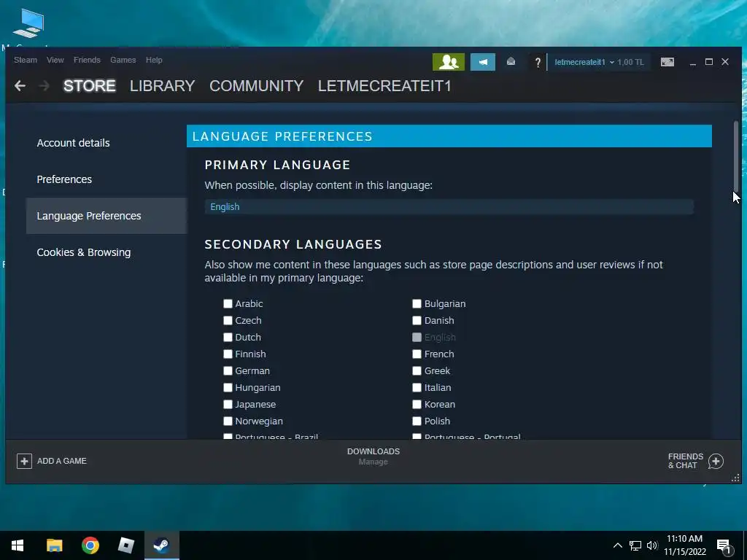Switch to the COMMUNITY tab
This screenshot has height=560, width=747.
(256, 86)
